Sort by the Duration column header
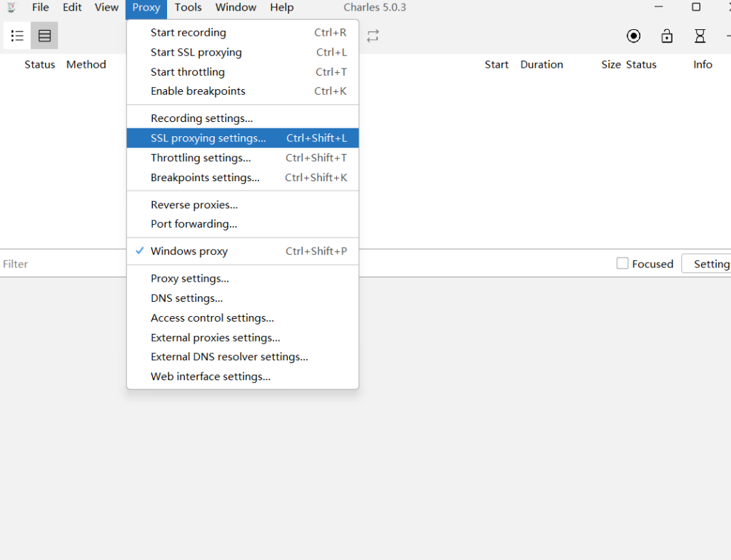 click(541, 64)
